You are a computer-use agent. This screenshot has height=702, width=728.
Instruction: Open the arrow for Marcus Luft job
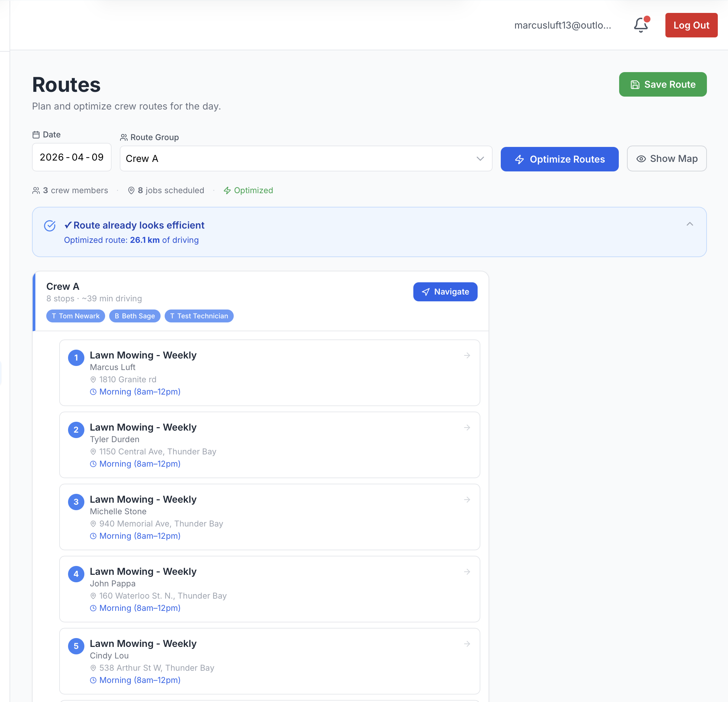click(467, 355)
